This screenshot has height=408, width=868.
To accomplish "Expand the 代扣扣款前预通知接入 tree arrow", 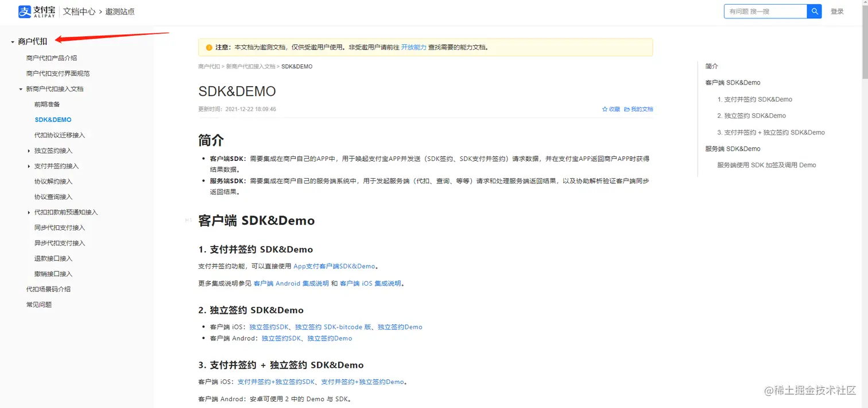I will click(x=29, y=213).
